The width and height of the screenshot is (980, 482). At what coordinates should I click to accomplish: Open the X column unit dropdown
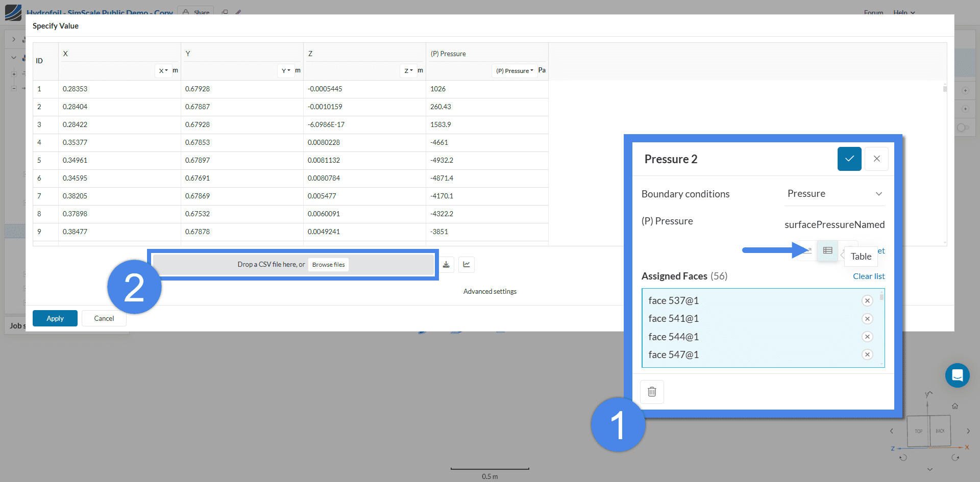coord(163,71)
